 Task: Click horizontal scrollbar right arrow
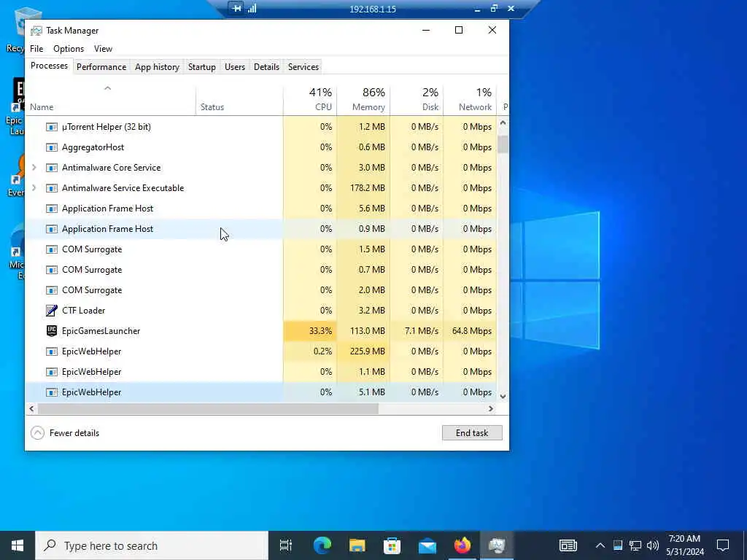pos(491,408)
